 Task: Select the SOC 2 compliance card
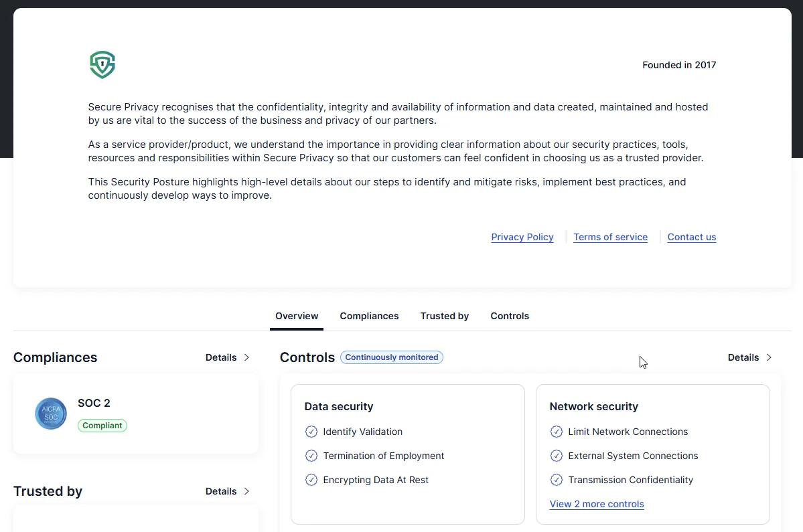[x=135, y=413]
